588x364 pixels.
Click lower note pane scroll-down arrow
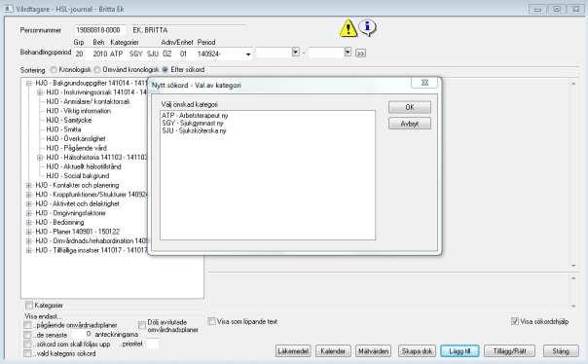point(573,306)
